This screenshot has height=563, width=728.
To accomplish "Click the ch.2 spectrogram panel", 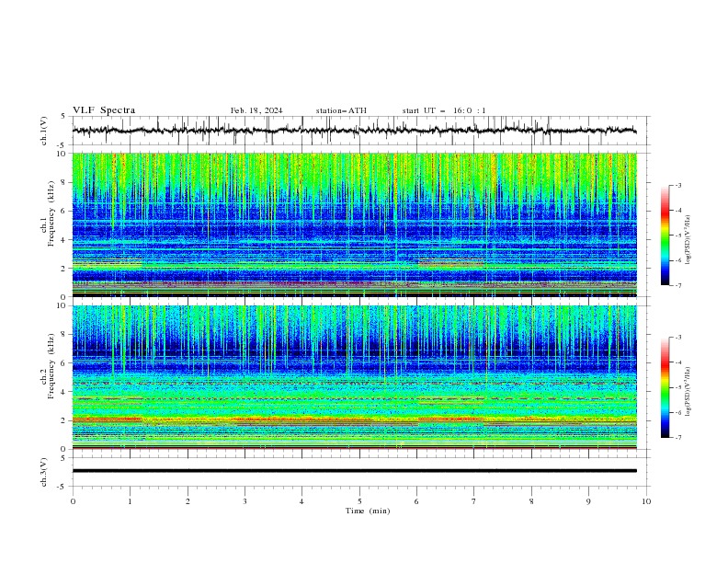I will point(354,377).
